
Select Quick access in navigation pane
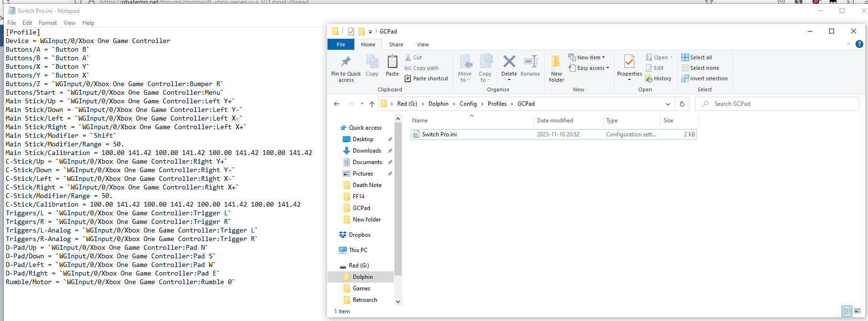(x=365, y=128)
